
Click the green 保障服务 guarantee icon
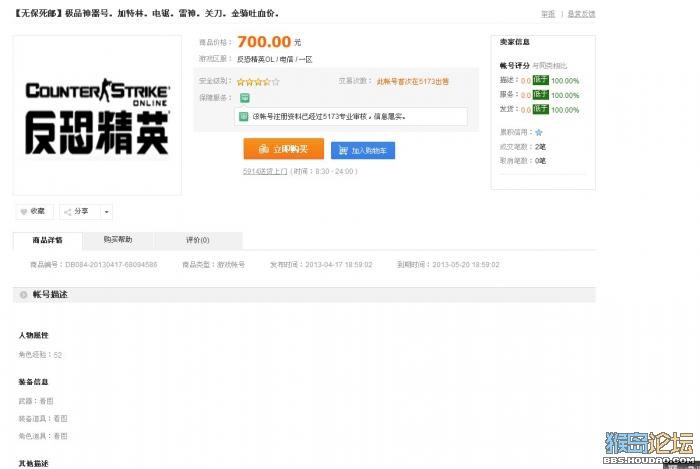coord(245,98)
